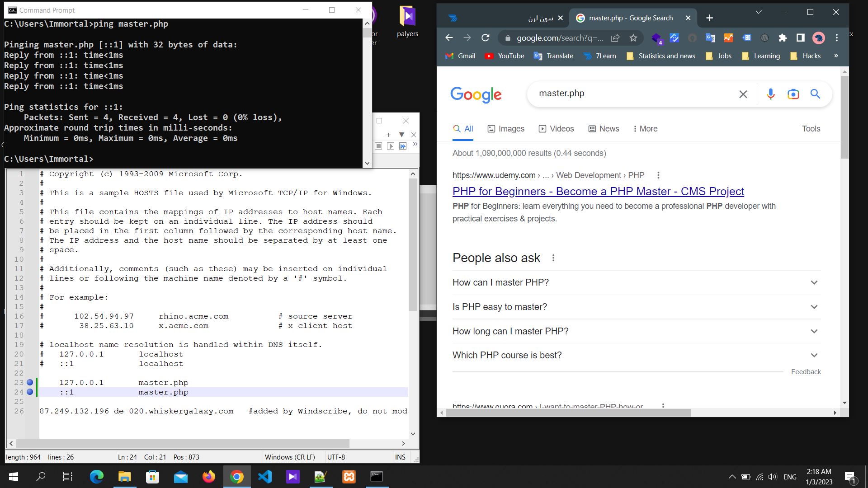Viewport: 868px width, 488px height.
Task: Click the Google Translate extension icon
Action: pos(710,38)
